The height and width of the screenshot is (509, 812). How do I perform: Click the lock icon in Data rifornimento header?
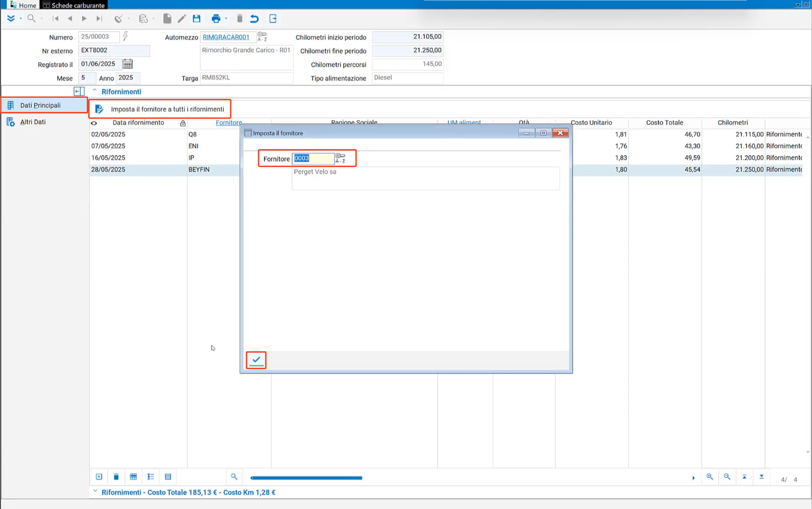click(183, 123)
